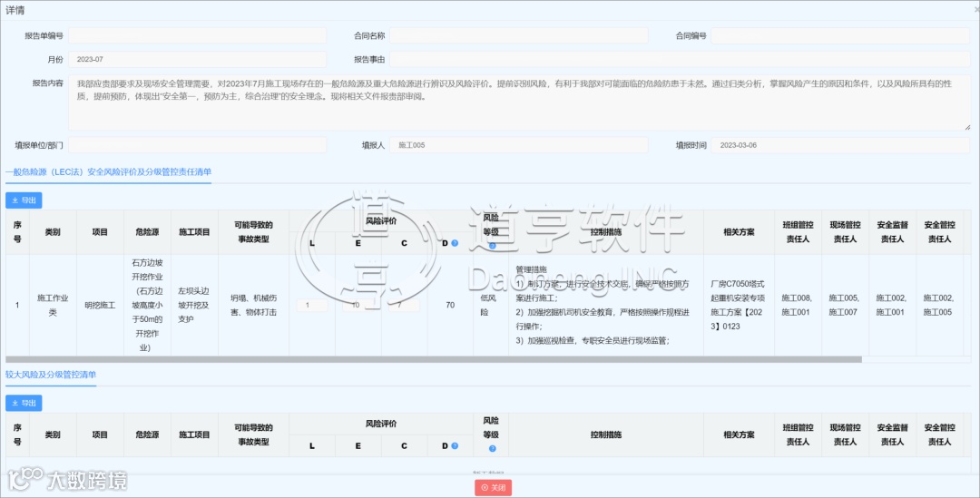Close the 详情 dialog with the top-right X

coord(976,11)
